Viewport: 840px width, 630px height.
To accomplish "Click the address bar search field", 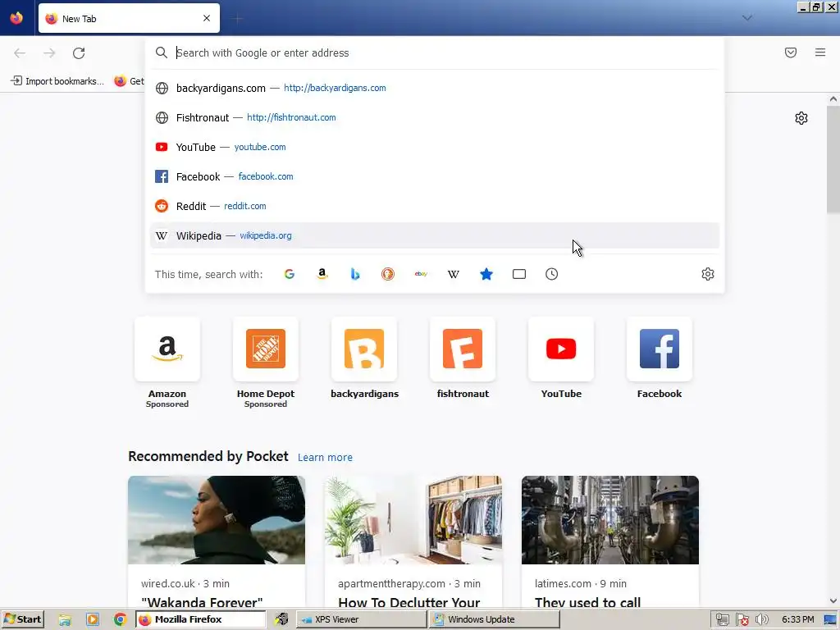I will click(434, 52).
